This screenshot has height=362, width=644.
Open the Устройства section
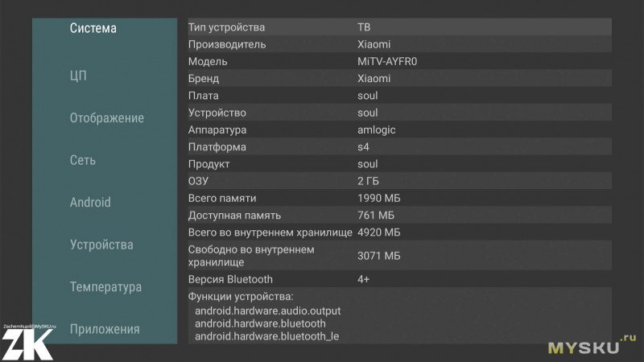(101, 245)
